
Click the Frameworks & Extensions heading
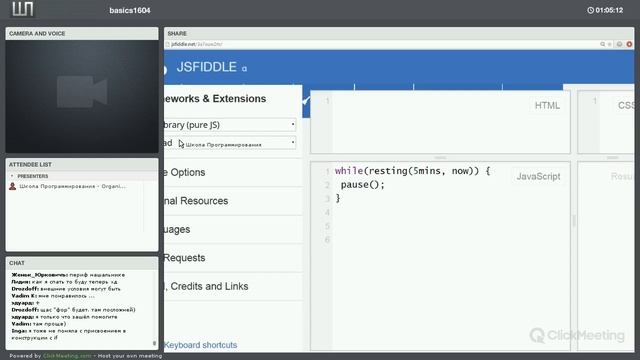[215, 99]
